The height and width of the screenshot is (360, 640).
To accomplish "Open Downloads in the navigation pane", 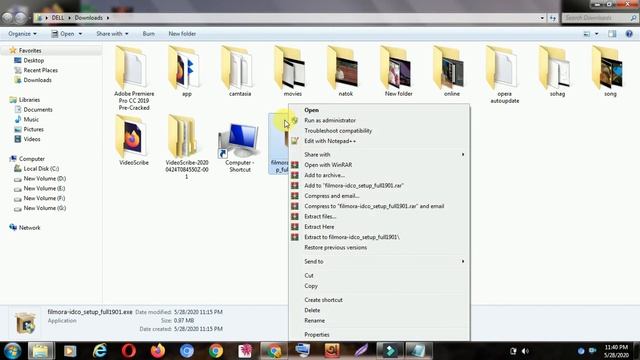I will pos(37,80).
